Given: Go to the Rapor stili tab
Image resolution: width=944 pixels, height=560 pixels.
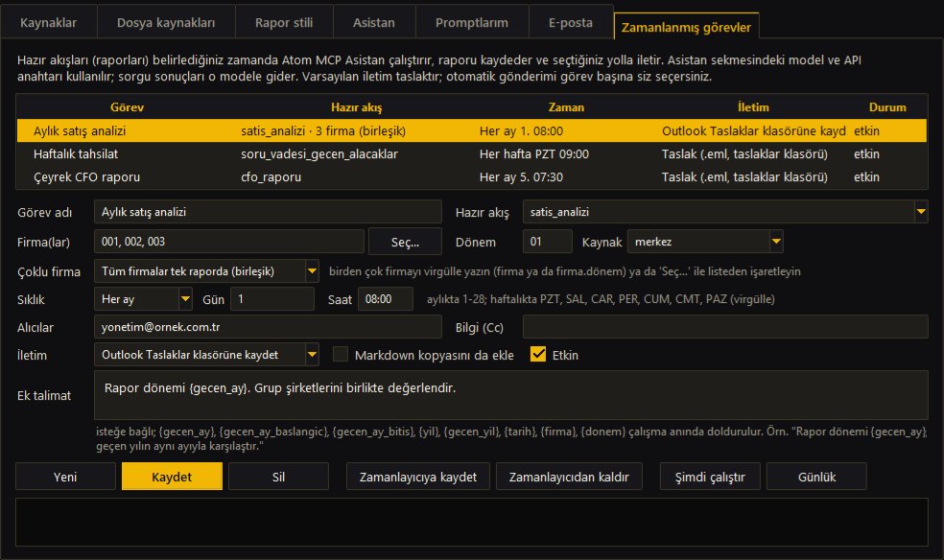Looking at the screenshot, I should coord(284,23).
